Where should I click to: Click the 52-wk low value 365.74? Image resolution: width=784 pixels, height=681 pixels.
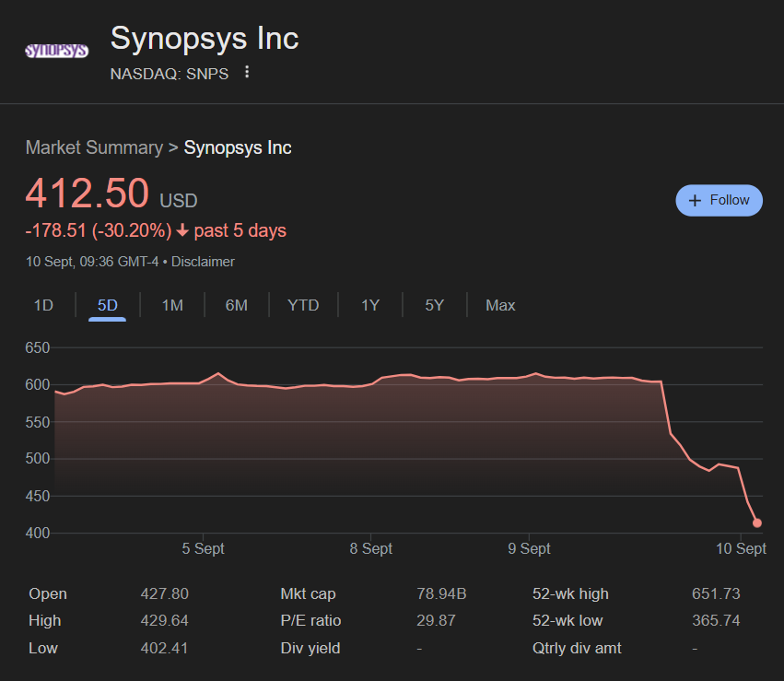(716, 620)
